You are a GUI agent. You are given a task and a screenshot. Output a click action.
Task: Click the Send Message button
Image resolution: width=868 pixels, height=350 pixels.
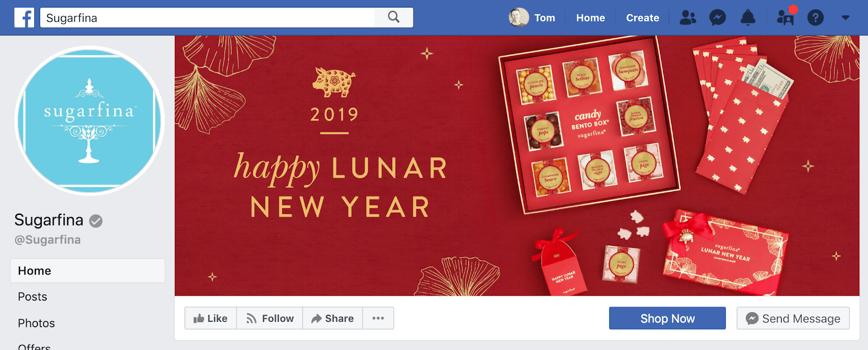[793, 319]
